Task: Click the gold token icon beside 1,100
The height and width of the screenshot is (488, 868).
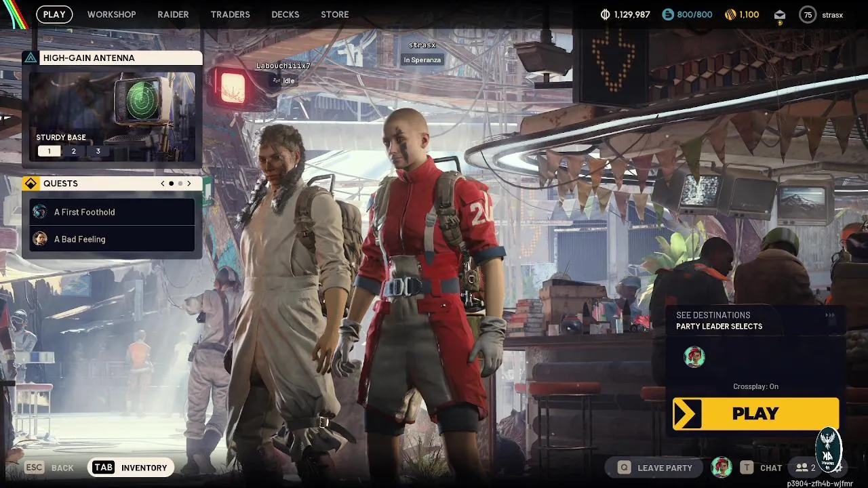Action: (730, 14)
